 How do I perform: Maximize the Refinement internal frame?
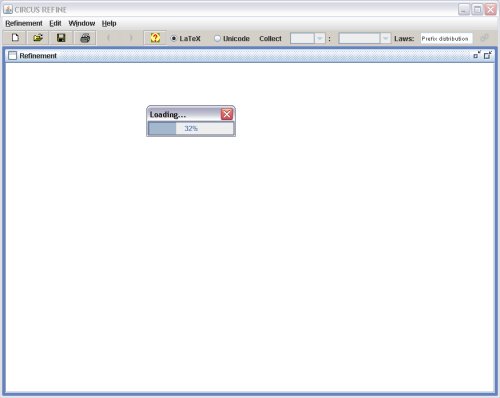[x=488, y=55]
